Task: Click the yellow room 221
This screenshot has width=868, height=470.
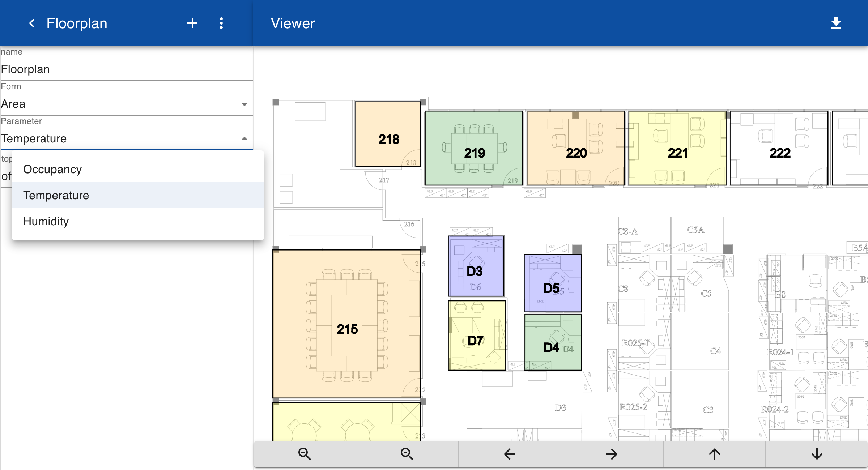Action: coord(677,148)
